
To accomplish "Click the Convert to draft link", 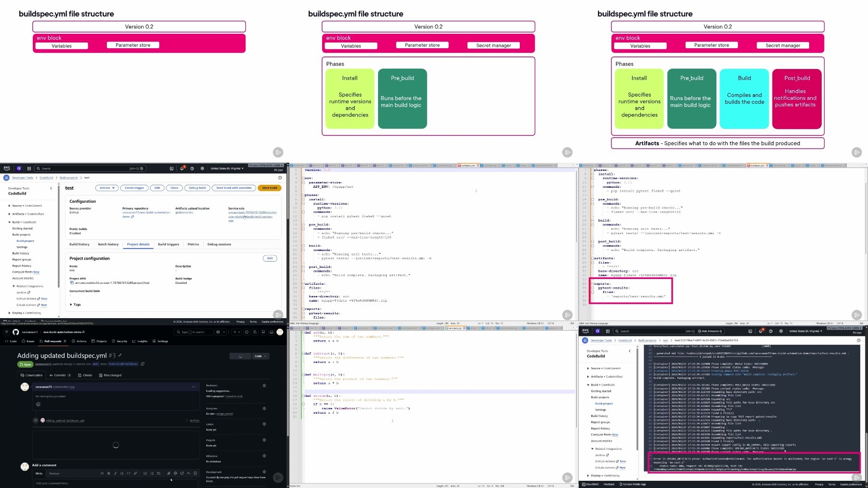I will (234, 396).
